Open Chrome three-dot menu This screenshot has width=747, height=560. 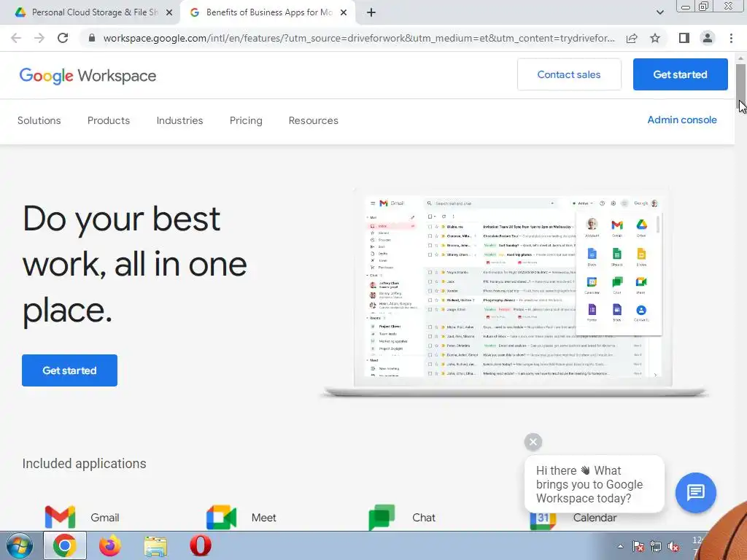tap(731, 38)
